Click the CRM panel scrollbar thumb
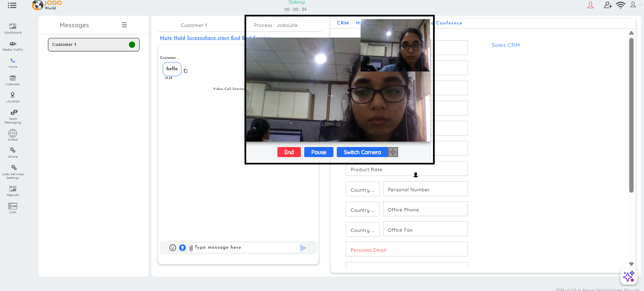This screenshot has height=291, width=644. tap(631, 115)
